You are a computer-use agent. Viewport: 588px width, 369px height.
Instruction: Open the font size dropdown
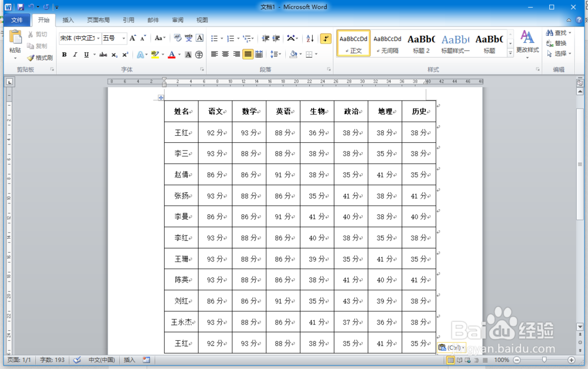click(x=123, y=38)
